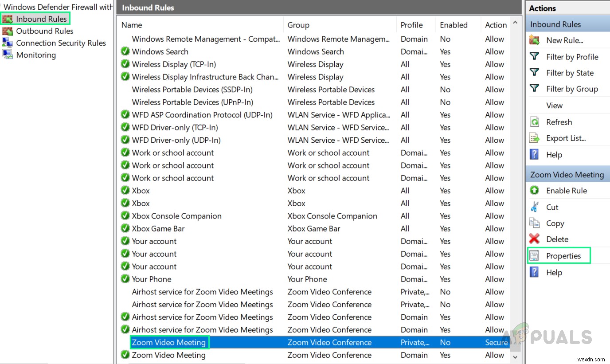Click Enable Rule action text
This screenshot has width=610, height=364.
(567, 191)
